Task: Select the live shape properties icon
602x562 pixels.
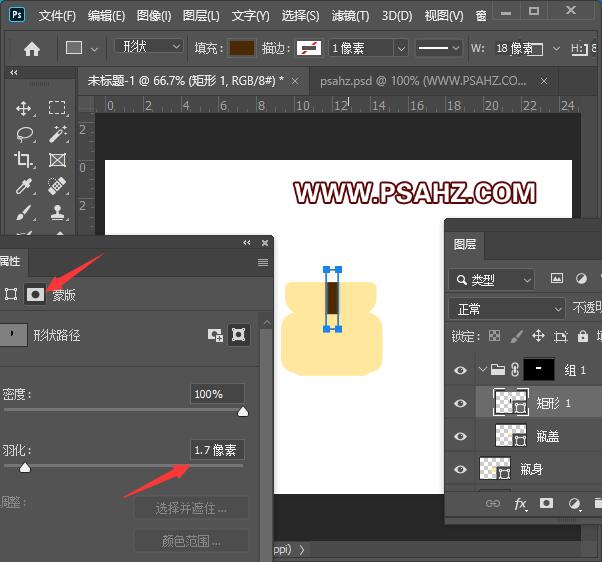Action: 11,294
